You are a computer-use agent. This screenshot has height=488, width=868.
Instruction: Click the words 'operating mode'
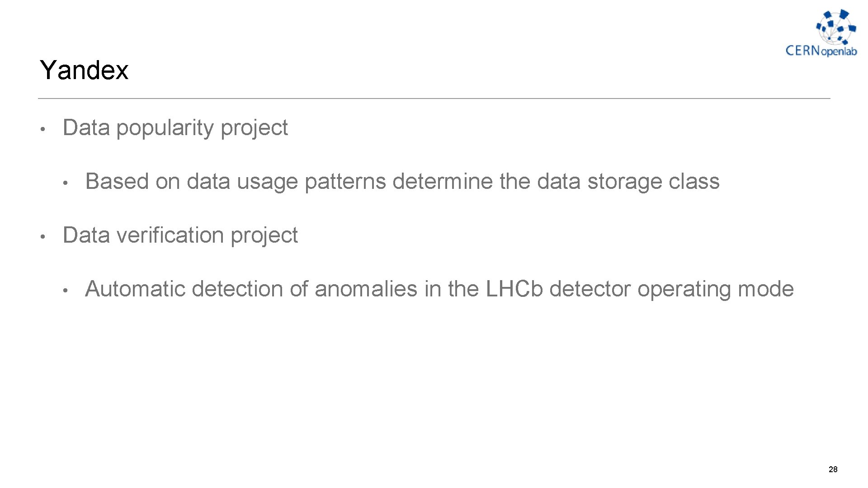[x=716, y=289]
